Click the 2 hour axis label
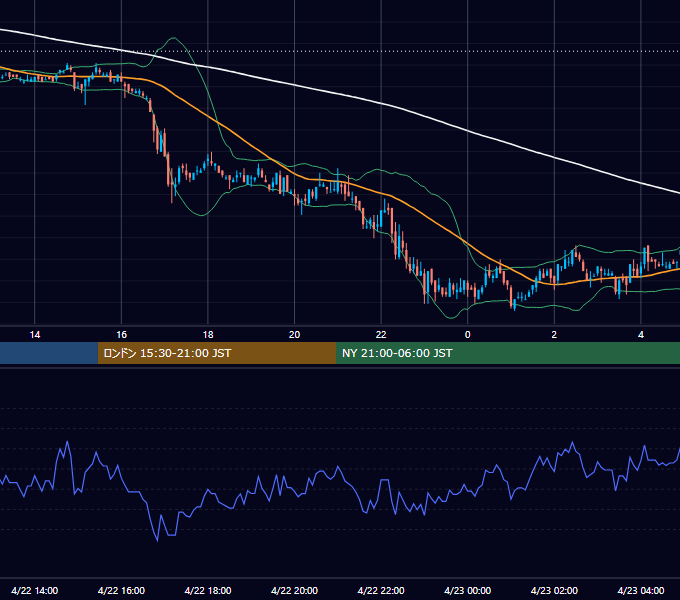680x600 pixels. pos(554,335)
